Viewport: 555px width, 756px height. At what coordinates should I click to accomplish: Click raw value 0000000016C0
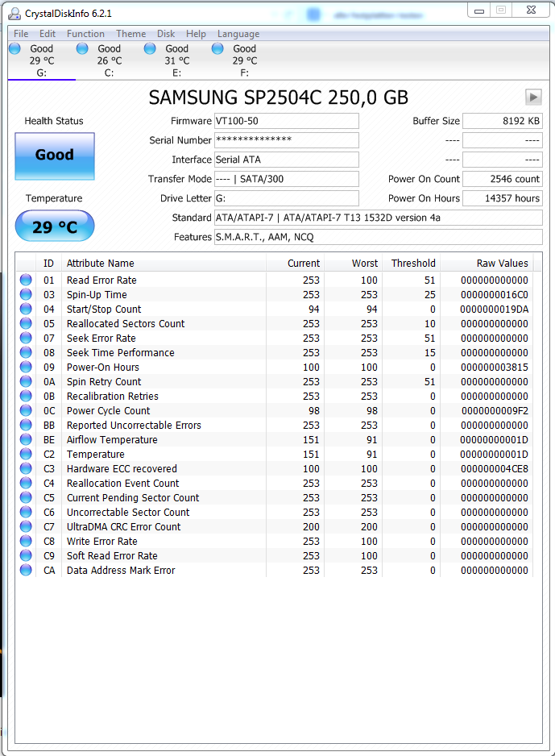495,295
